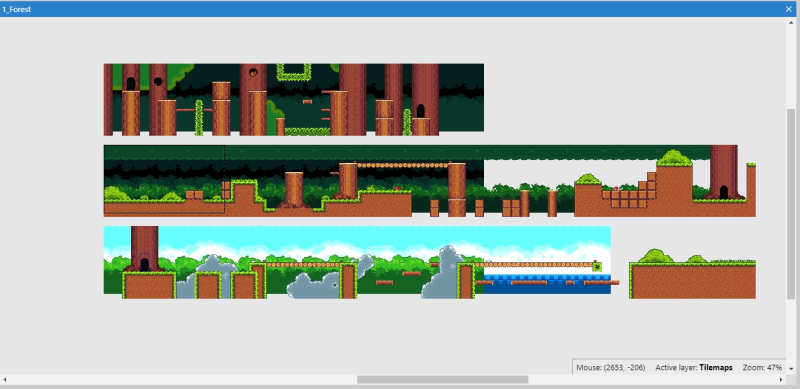Select the 1_Forest title tab

(16, 9)
